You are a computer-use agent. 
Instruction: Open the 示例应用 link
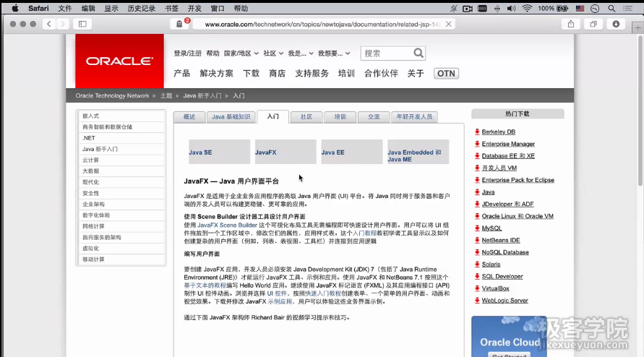pos(280,301)
